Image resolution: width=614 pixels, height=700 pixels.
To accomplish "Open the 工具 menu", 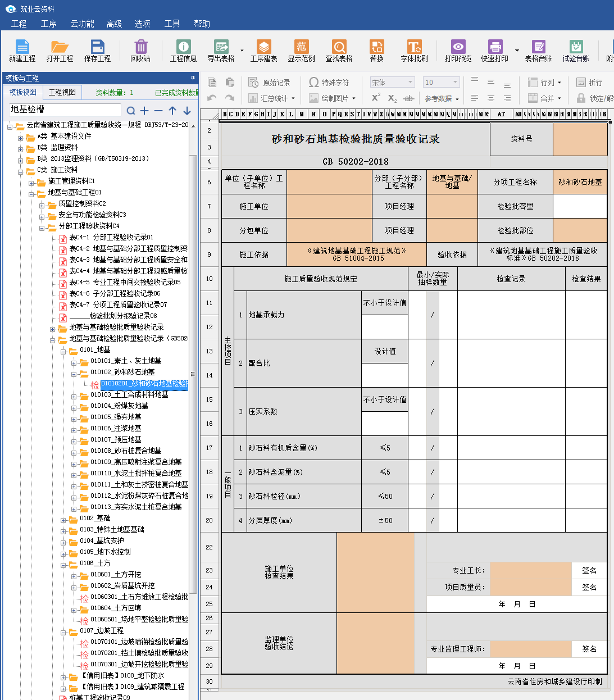I will coord(172,24).
